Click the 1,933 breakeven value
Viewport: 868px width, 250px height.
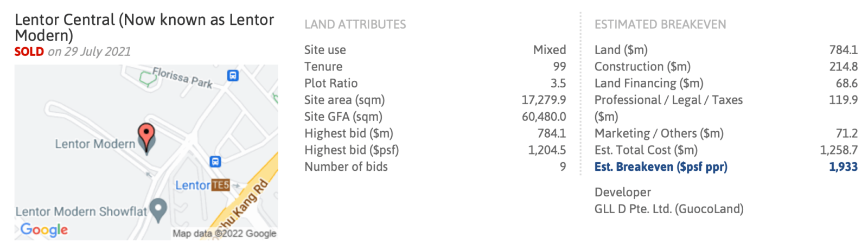843,167
